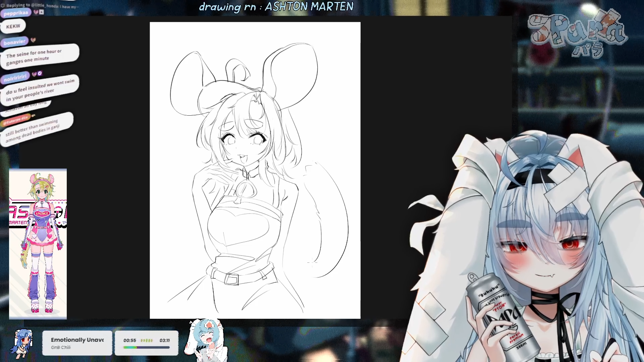Viewport: 644px width, 362px height.
Task: Click the 'KEKW' chat message
Action: pos(13,26)
